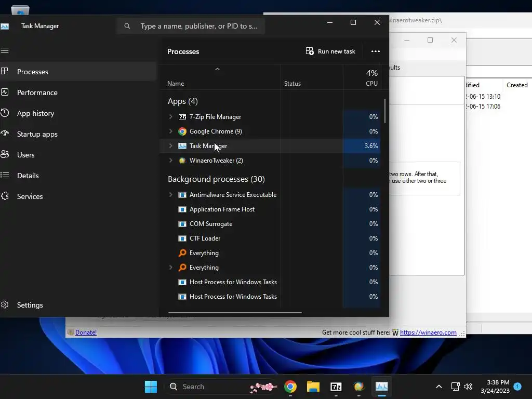
Task: Expand the Task Manager process row
Action: tap(170, 146)
